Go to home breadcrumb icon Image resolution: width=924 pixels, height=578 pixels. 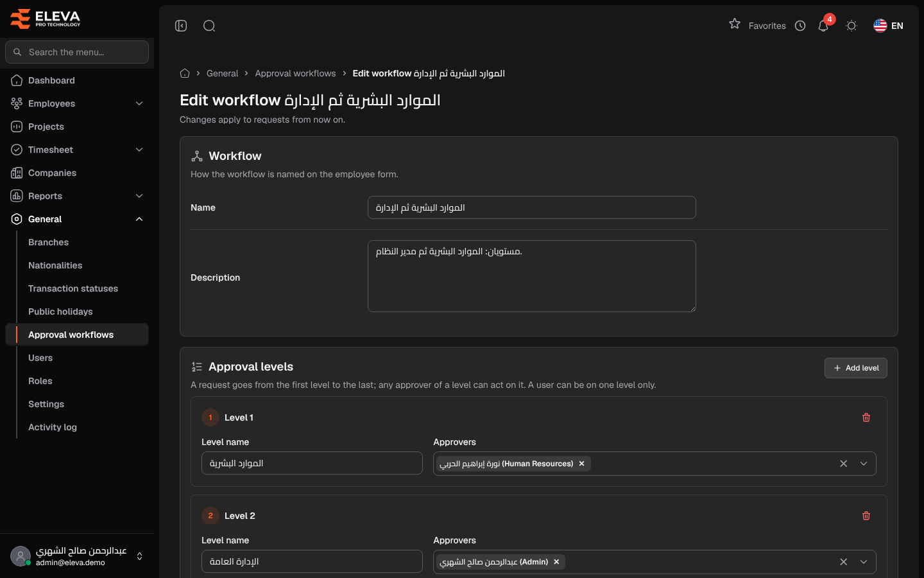(x=185, y=73)
